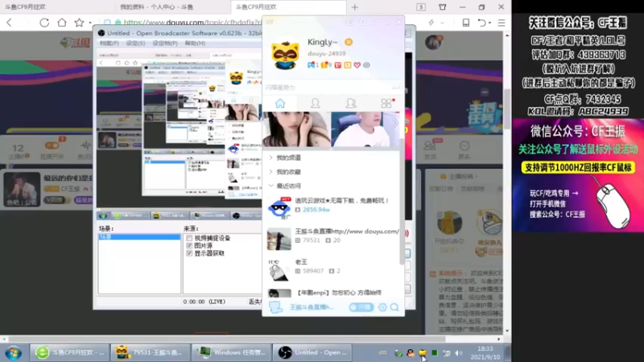Open the OBS 文件(F) menu

pos(109,43)
